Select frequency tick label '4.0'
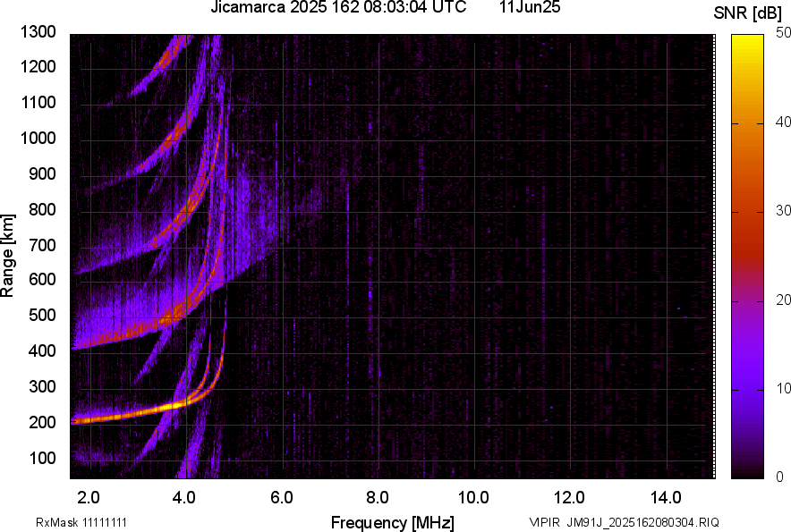The height and width of the screenshot is (532, 791). pyautogui.click(x=184, y=498)
